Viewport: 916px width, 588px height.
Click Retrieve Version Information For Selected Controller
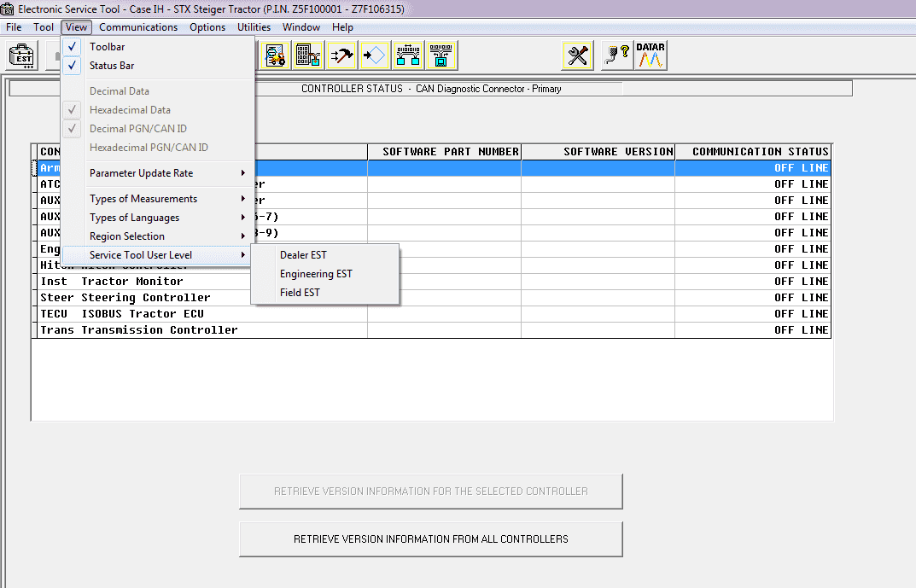tap(431, 491)
